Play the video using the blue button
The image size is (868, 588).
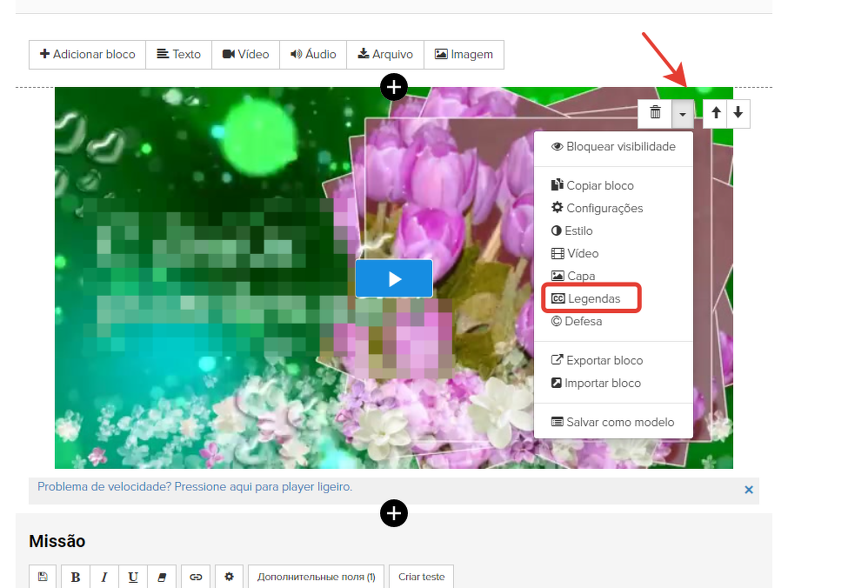coord(394,278)
